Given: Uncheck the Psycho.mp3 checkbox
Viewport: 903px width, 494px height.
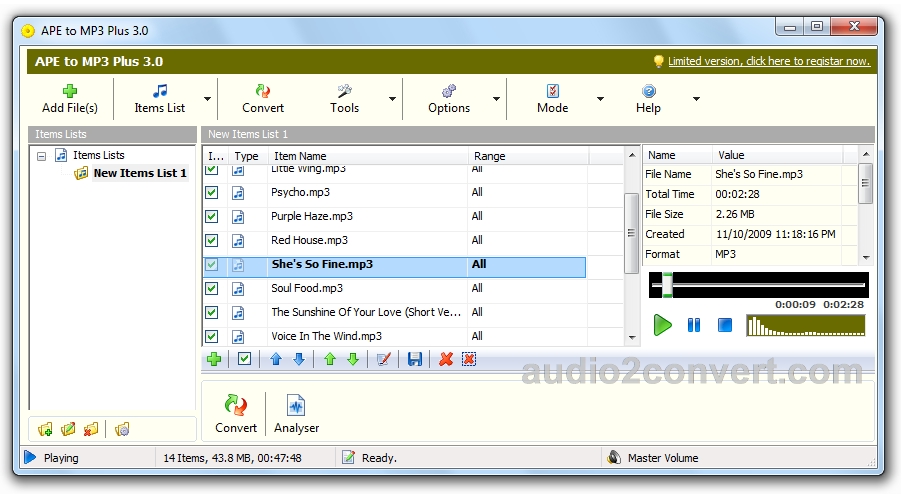Looking at the screenshot, I should click(212, 192).
